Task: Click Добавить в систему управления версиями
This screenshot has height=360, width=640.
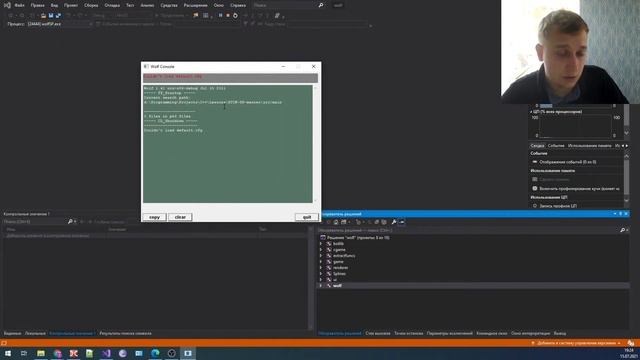Action: 576,343
